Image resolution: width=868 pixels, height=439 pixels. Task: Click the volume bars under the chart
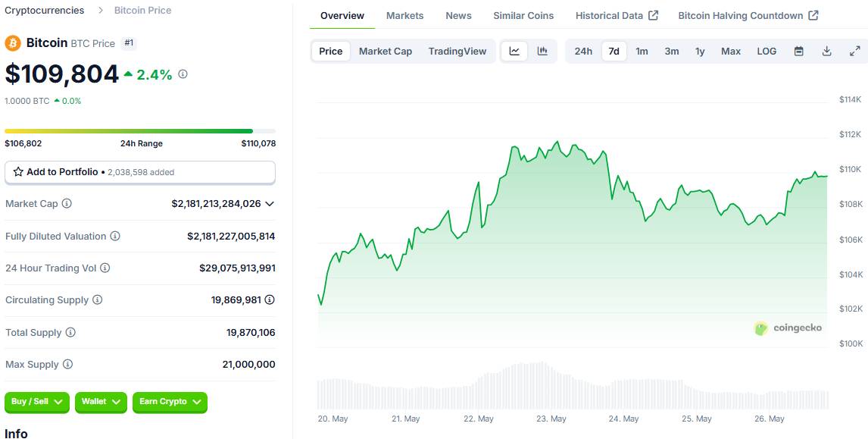tap(573, 386)
